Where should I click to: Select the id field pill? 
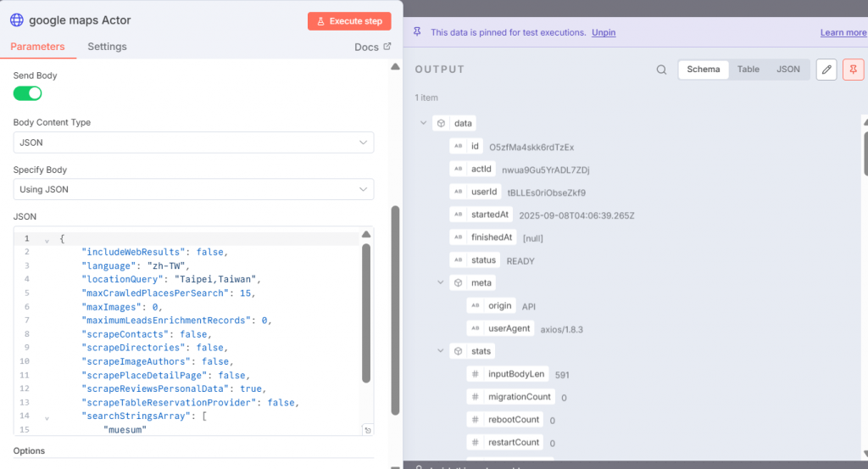pos(467,146)
